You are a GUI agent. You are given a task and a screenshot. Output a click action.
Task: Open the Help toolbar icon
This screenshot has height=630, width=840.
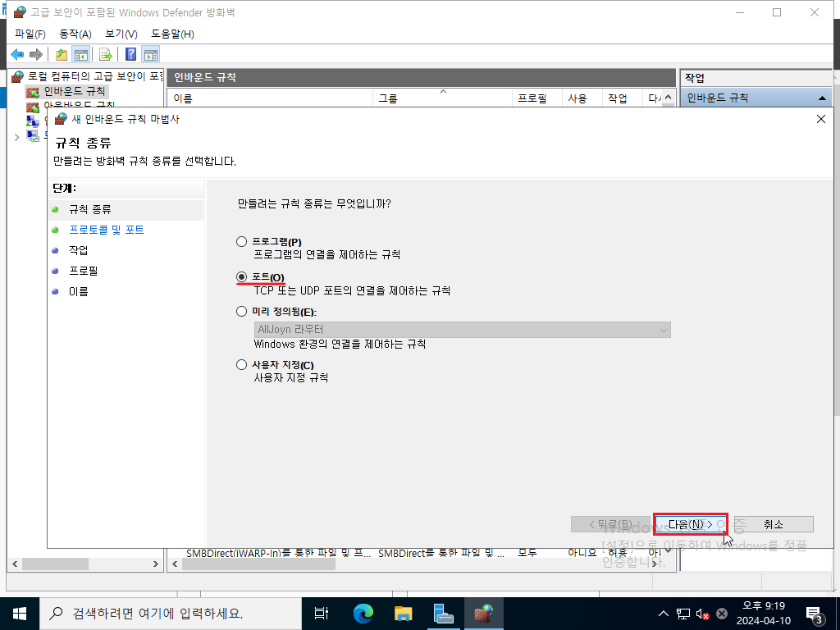[130, 54]
